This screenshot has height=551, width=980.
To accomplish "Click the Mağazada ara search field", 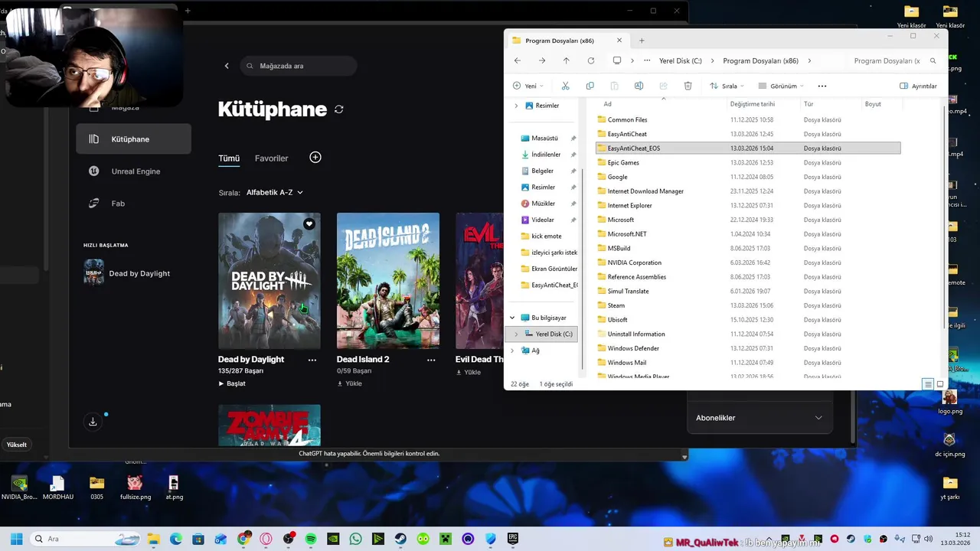I will [x=299, y=66].
